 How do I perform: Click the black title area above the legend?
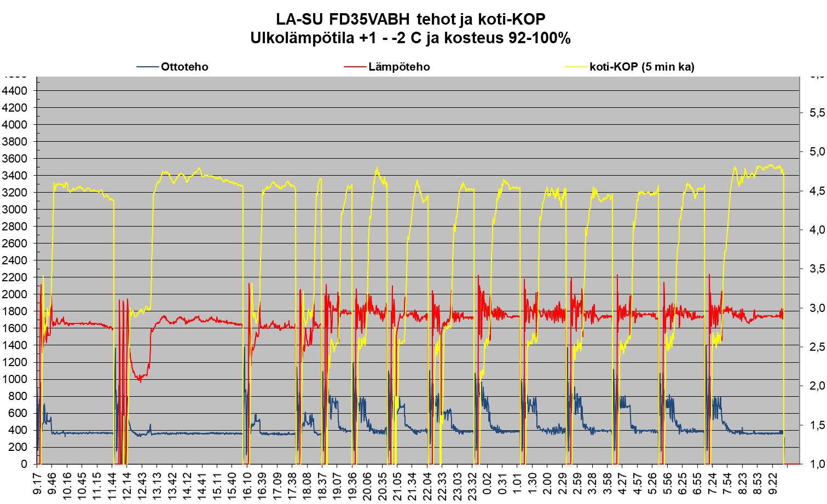click(x=413, y=27)
